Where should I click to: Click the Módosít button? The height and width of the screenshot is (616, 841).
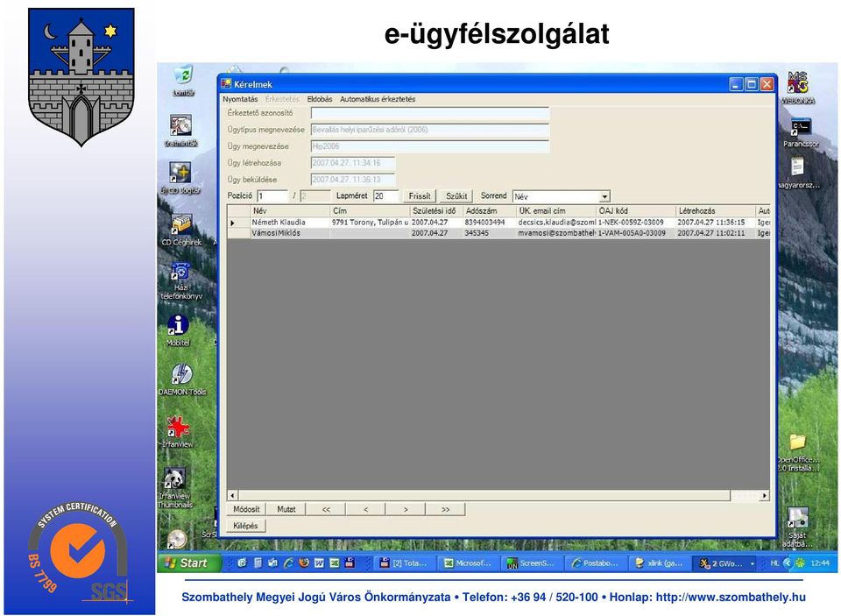(246, 509)
